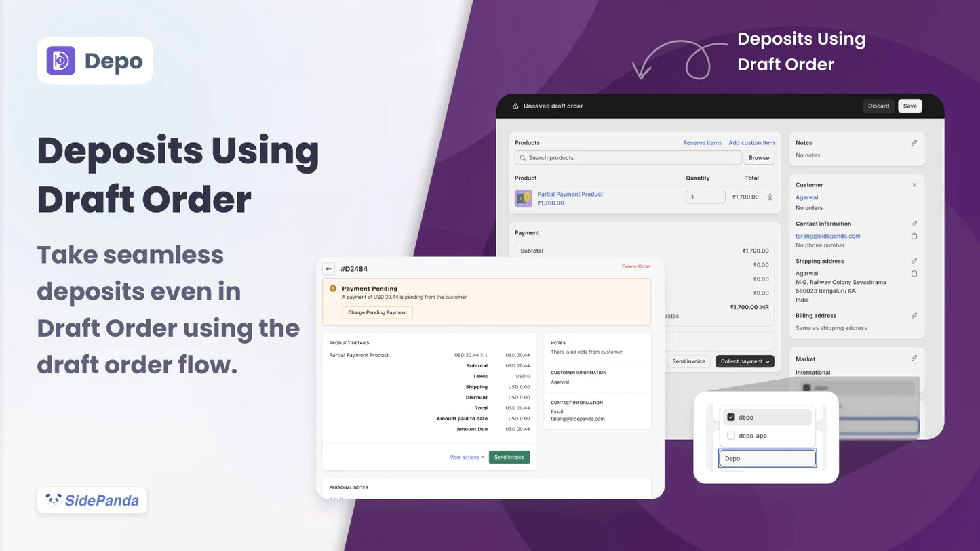Edit the shipping address
Image resolution: width=980 pixels, height=551 pixels.
pos(914,261)
